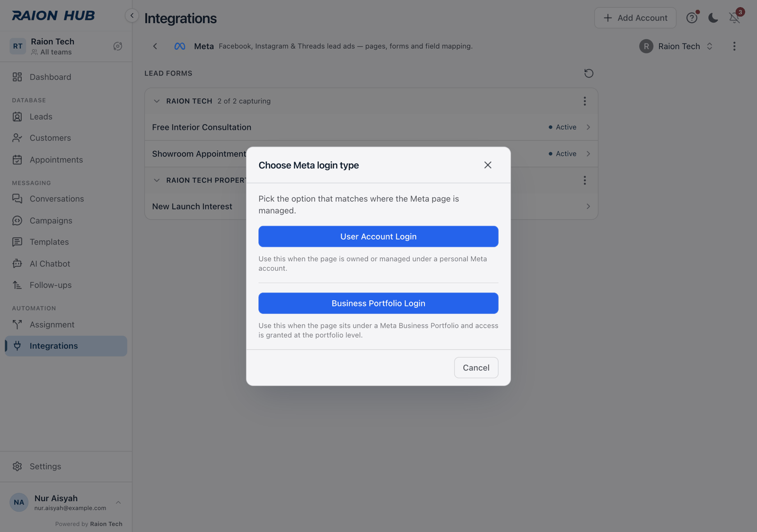The height and width of the screenshot is (532, 757).
Task: Open Assignment in the sidebar
Action: [x=66, y=325]
